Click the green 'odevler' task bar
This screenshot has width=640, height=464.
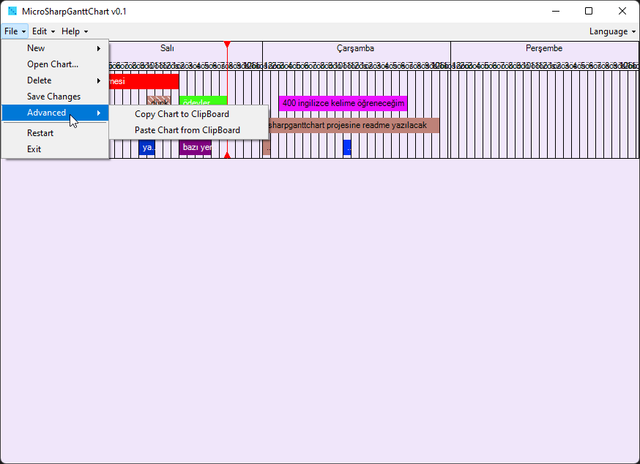[203, 101]
